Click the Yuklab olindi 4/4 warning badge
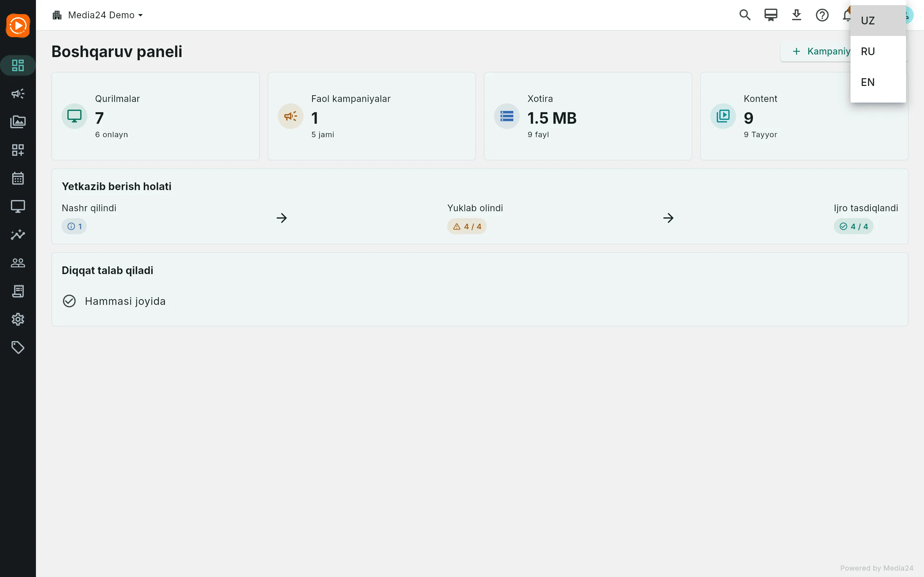The image size is (924, 577). click(x=467, y=227)
